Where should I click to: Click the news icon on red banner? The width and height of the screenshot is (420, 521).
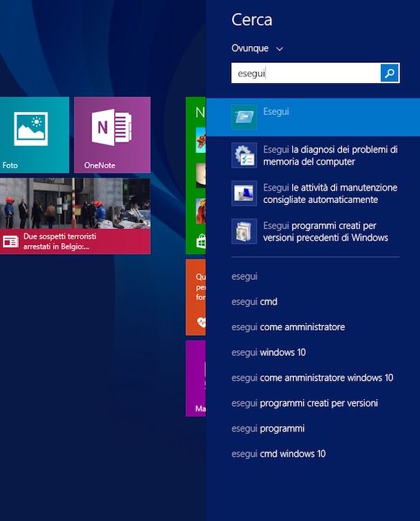coord(10,242)
